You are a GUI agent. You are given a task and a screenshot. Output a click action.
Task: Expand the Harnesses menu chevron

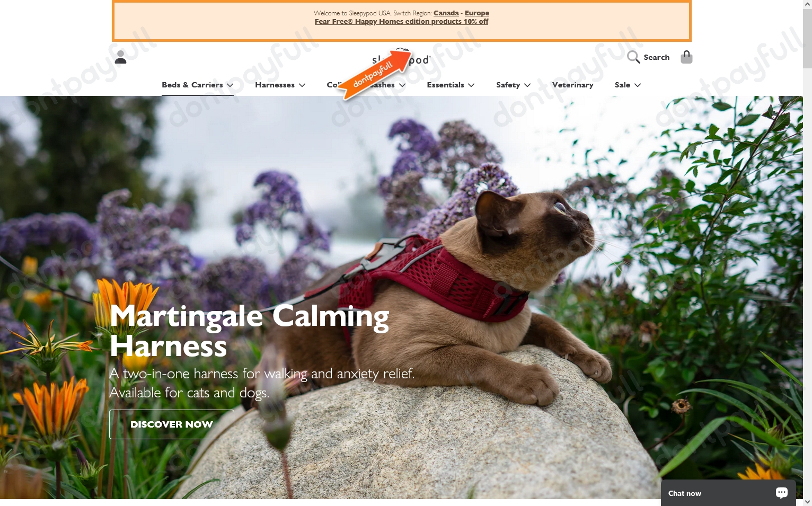tap(302, 85)
